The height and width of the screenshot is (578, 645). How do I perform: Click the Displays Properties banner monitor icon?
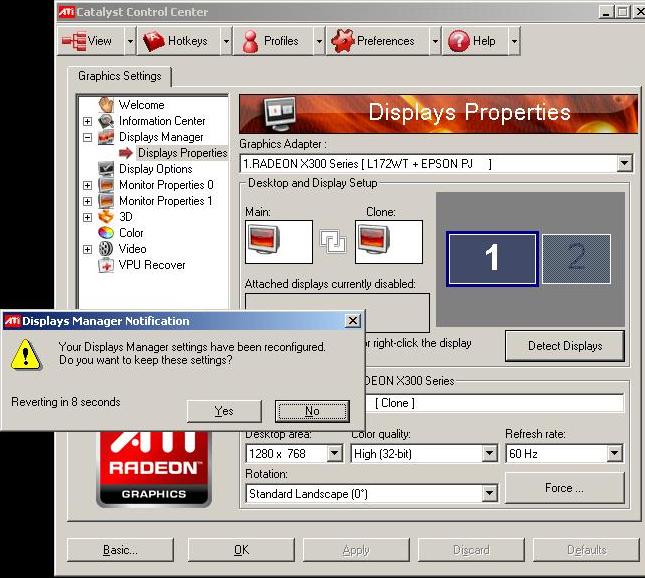tap(280, 112)
